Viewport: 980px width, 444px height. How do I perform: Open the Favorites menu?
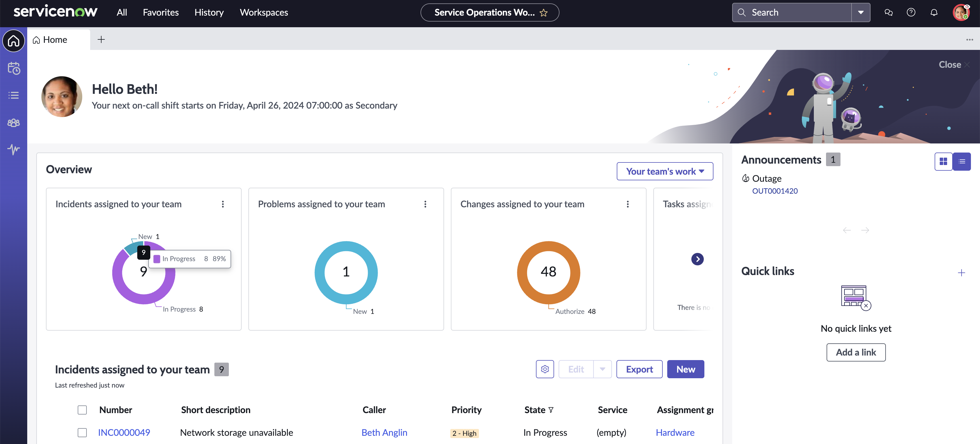click(x=160, y=12)
